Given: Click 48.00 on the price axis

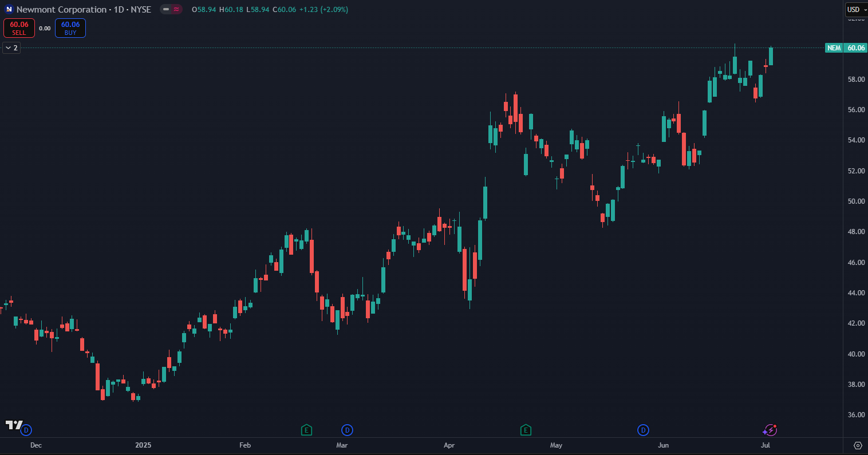Looking at the screenshot, I should click(856, 232).
